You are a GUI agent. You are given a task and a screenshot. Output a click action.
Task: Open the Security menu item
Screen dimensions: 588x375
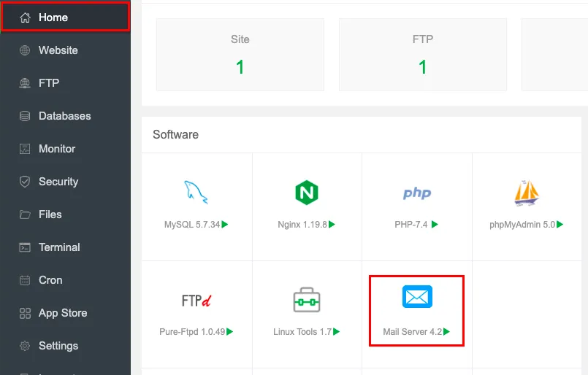pyautogui.click(x=58, y=182)
